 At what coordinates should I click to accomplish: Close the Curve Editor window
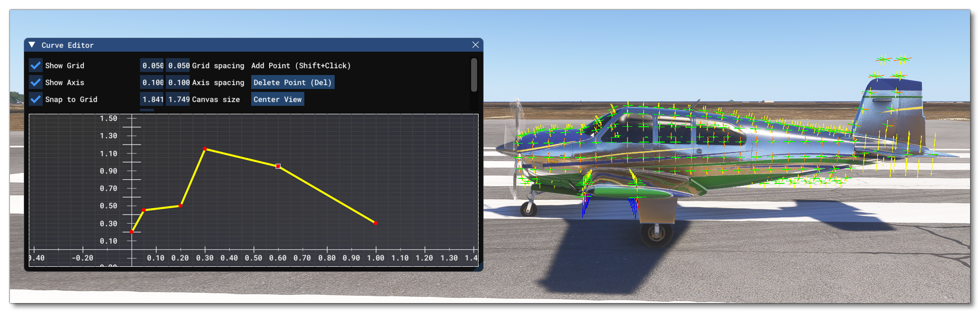click(x=475, y=45)
